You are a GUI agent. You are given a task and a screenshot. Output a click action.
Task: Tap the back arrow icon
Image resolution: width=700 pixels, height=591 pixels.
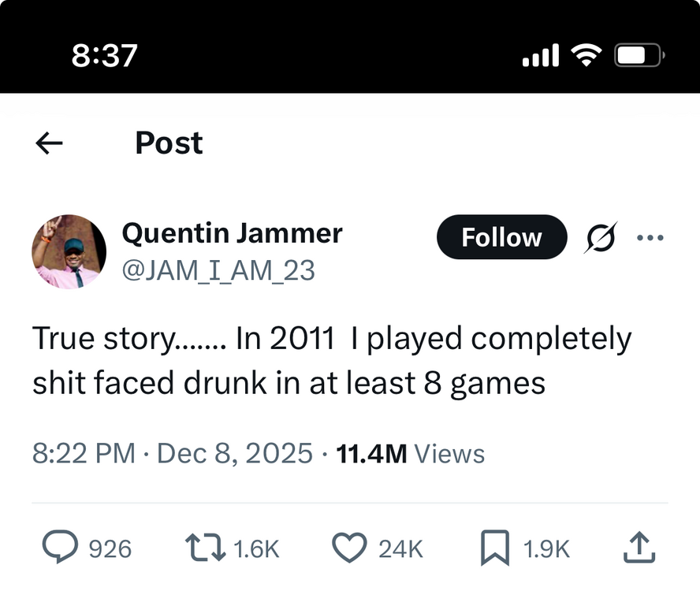pyautogui.click(x=50, y=143)
